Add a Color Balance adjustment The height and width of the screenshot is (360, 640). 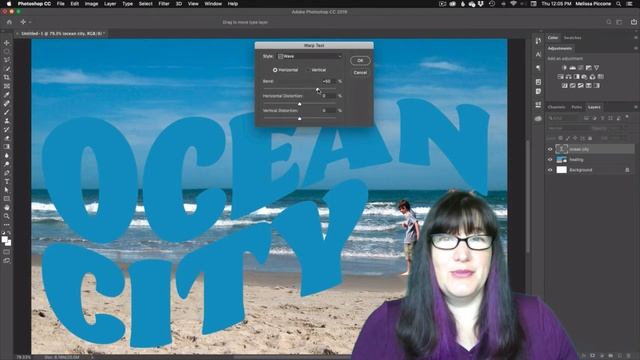pos(569,77)
